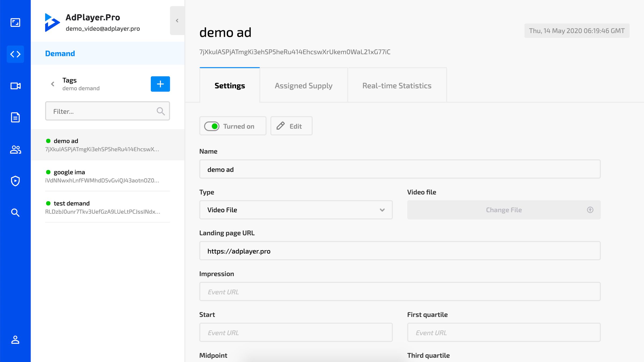Switch to the Assigned Supply tab
This screenshot has width=644, height=362.
pos(303,85)
